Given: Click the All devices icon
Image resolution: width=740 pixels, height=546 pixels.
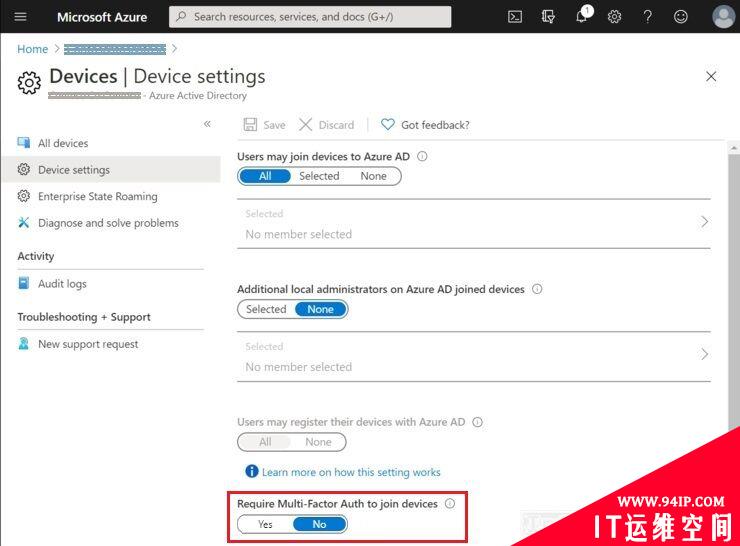Looking at the screenshot, I should [24, 143].
